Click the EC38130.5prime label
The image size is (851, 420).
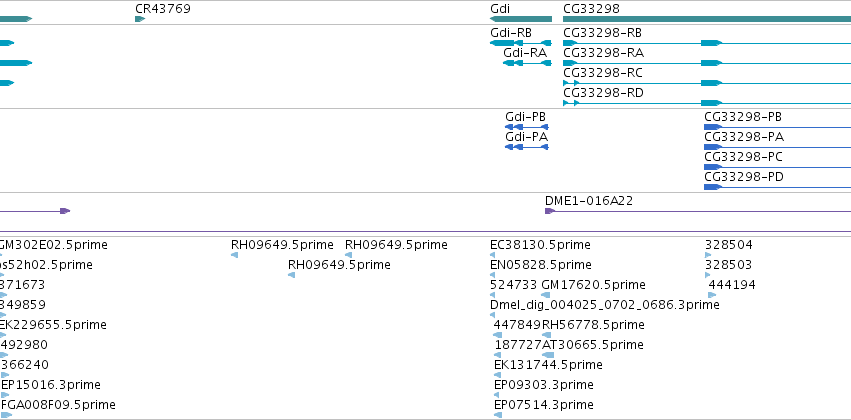click(x=540, y=245)
